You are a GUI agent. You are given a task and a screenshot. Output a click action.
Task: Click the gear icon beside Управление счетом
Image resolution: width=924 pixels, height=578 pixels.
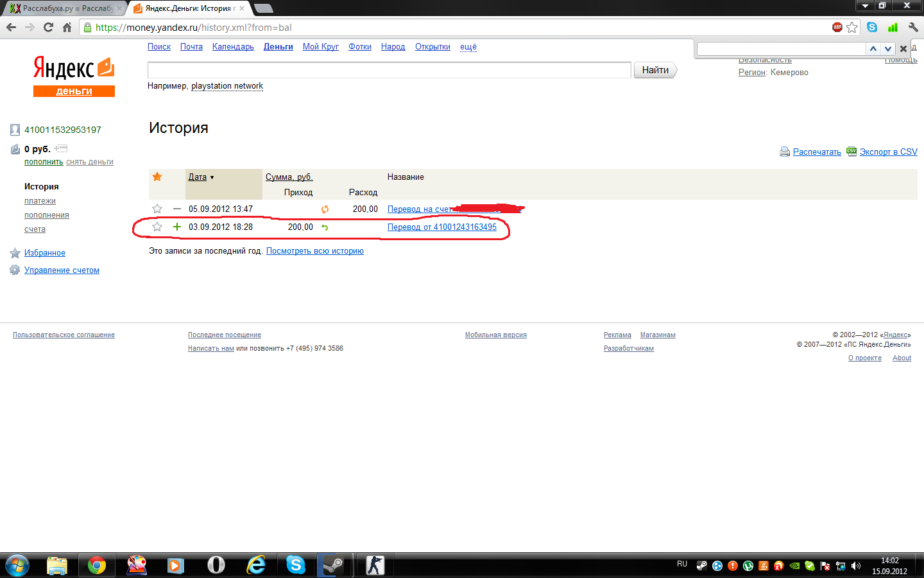coord(15,270)
